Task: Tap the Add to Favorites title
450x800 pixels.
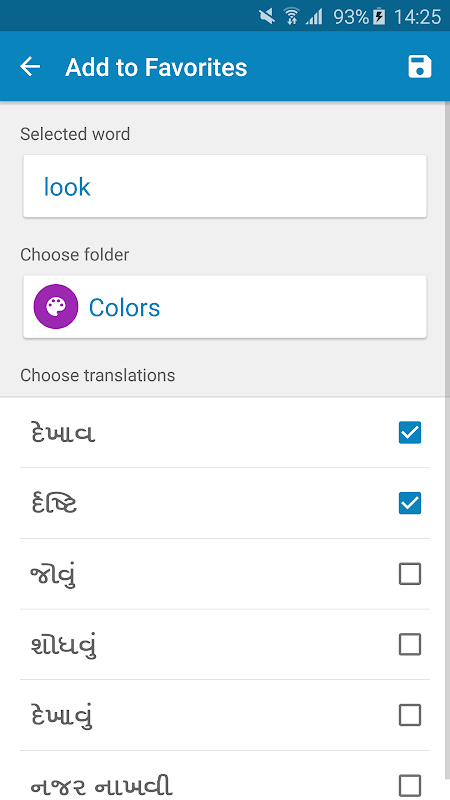Action: (156, 67)
